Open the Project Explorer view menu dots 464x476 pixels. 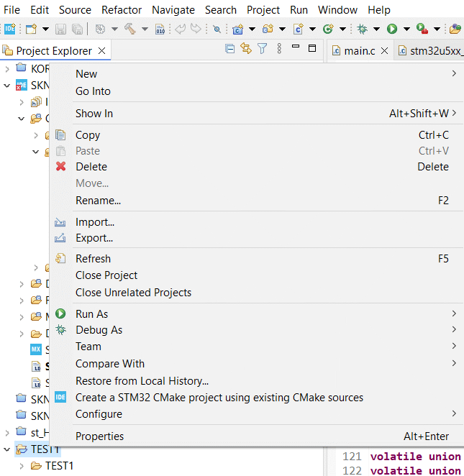[279, 49]
